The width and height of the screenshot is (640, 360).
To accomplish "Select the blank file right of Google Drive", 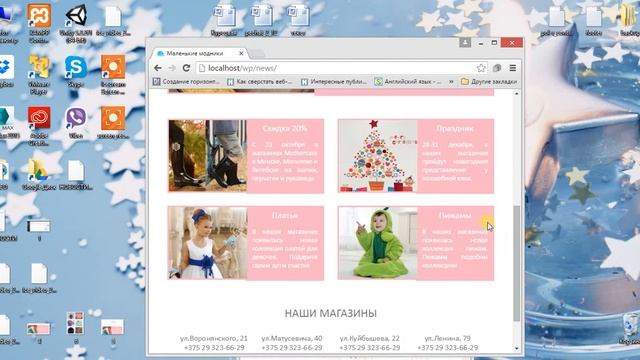I will [76, 175].
